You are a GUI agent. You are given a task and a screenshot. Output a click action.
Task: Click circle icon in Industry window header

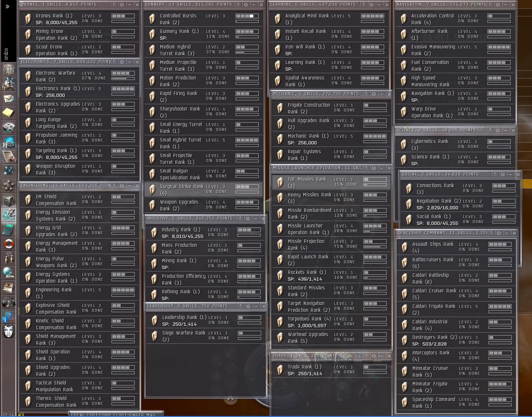pyautogui.click(x=248, y=218)
